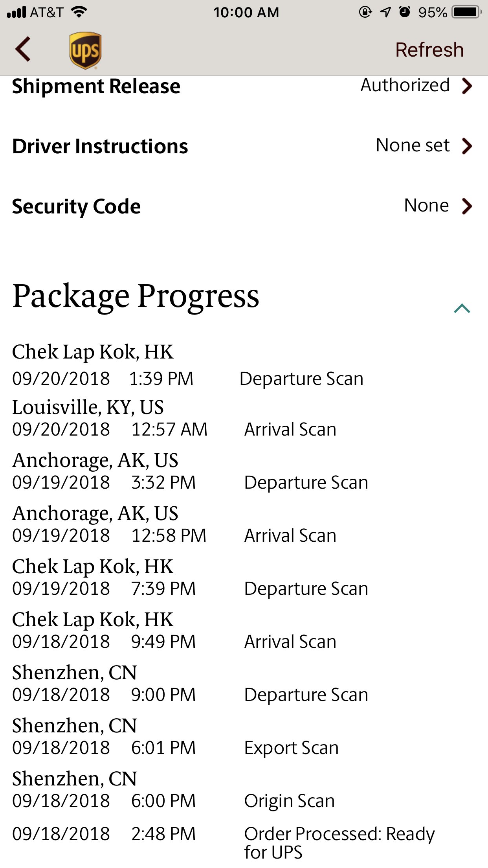Screen dimensions: 488x868
Task: Tap the cellular signal bars icon
Action: [x=17, y=12]
